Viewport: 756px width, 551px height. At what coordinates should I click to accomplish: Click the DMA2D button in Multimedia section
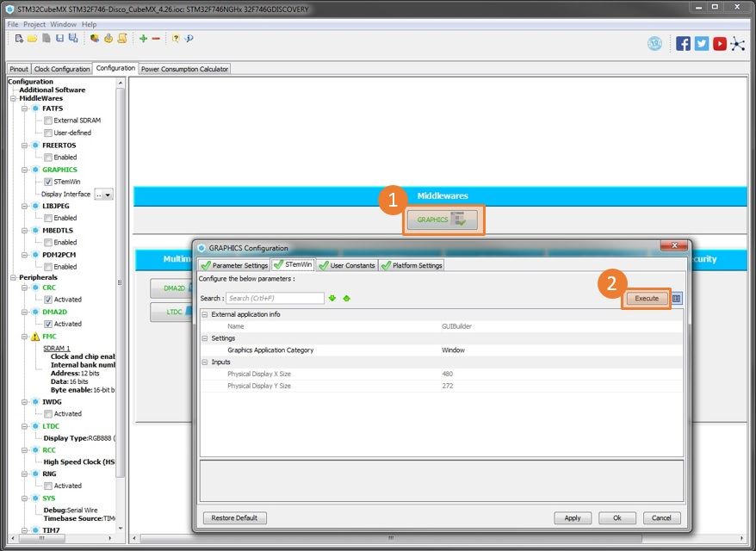pyautogui.click(x=172, y=288)
